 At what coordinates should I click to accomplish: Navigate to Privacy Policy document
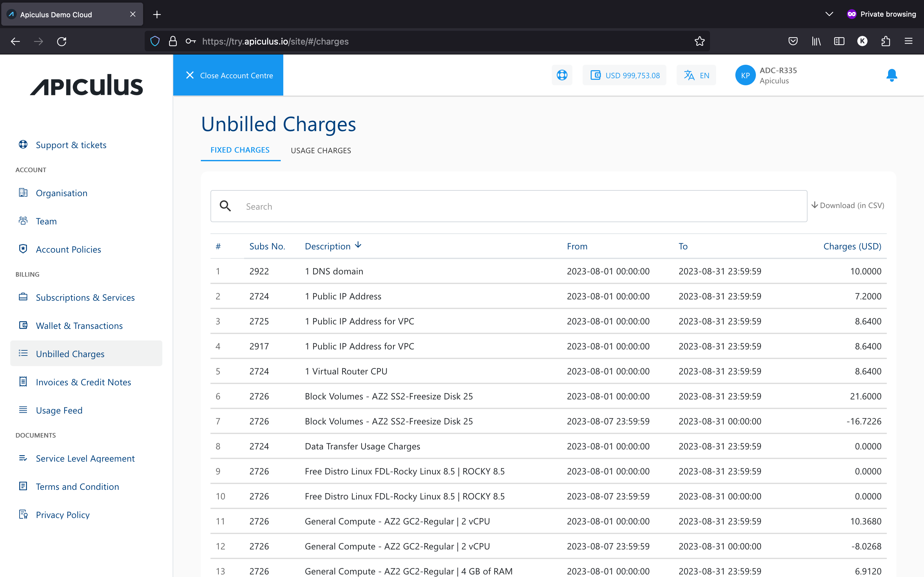(63, 514)
